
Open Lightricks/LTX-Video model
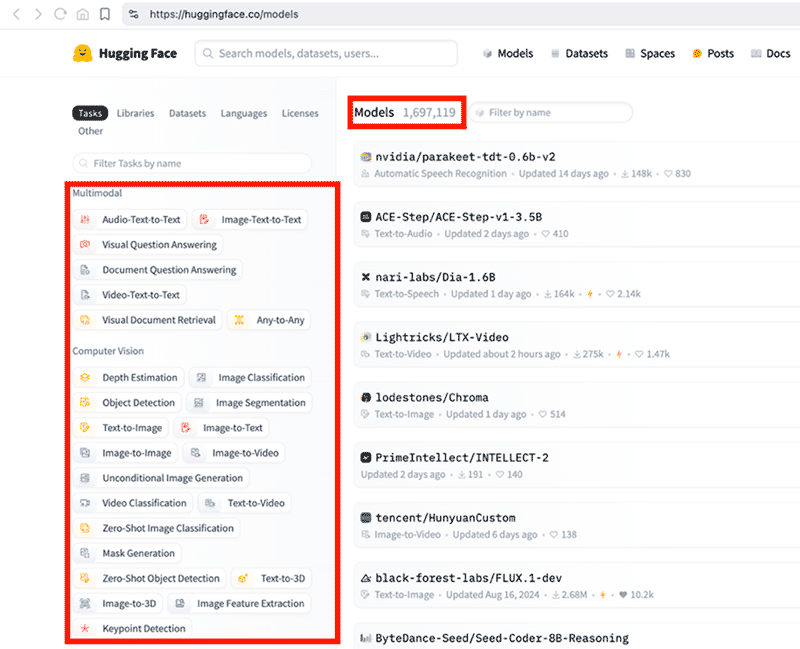tap(442, 337)
